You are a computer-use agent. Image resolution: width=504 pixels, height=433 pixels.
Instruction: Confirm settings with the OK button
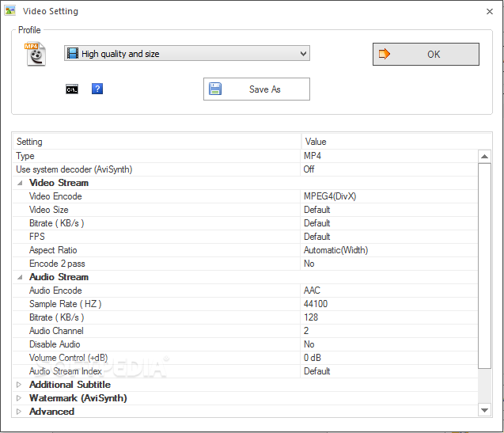click(426, 54)
